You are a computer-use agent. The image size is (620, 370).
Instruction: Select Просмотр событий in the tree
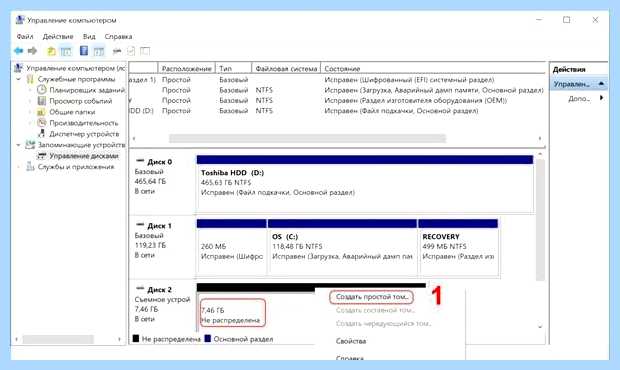click(x=81, y=101)
